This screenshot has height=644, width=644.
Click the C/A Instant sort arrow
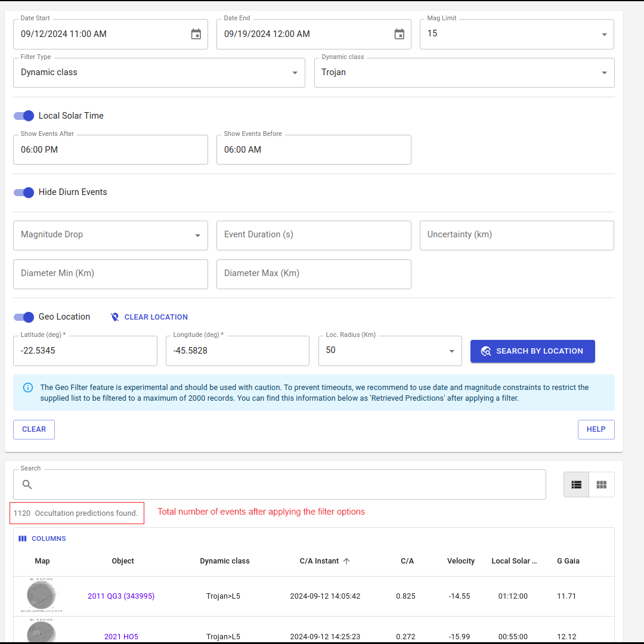pyautogui.click(x=346, y=561)
